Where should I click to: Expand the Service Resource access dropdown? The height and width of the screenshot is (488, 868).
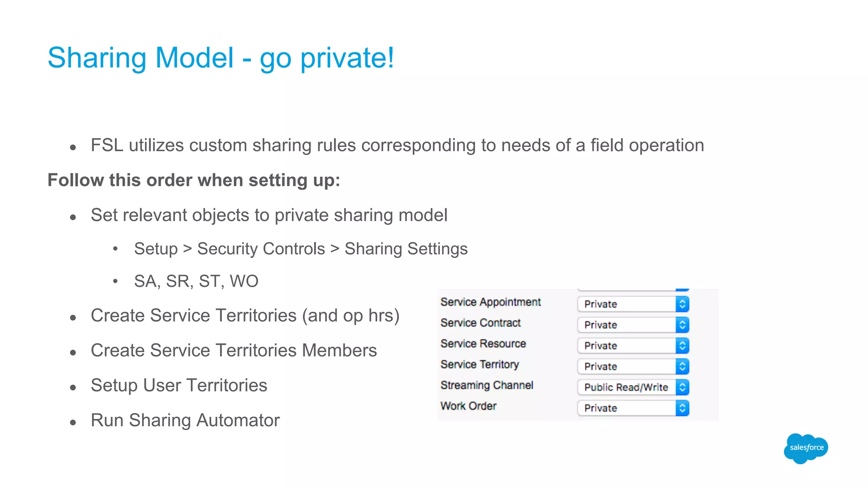(633, 346)
